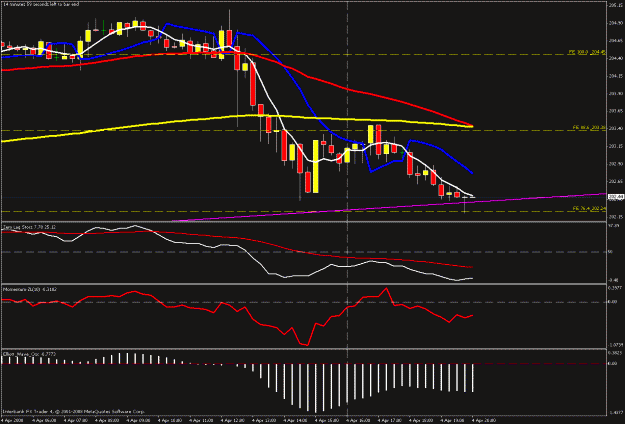Screen dimensions: 625x424
Task: Click the 'minutes seconds left to bar end' text
Action: click(x=41, y=4)
